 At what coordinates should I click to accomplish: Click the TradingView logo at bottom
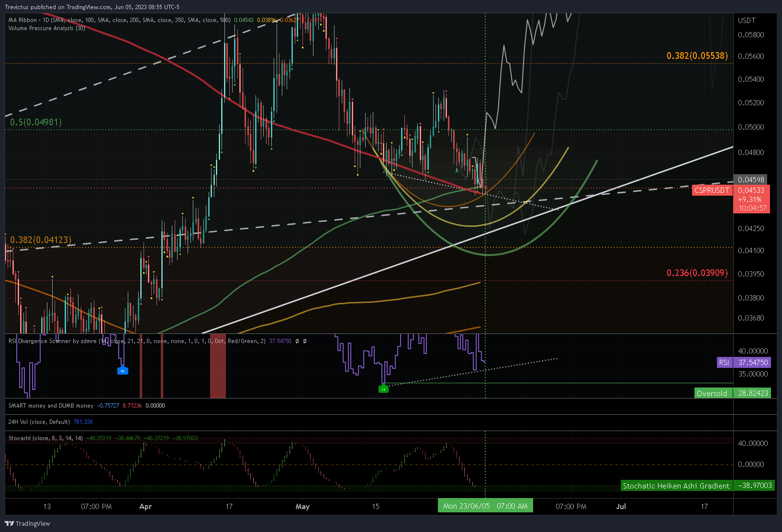coord(27,523)
